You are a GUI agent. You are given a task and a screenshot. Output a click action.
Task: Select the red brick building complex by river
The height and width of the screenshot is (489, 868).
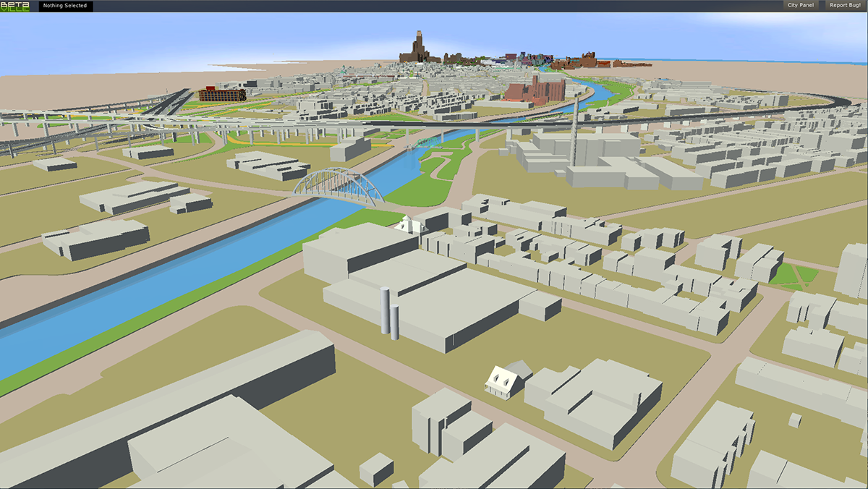534,90
